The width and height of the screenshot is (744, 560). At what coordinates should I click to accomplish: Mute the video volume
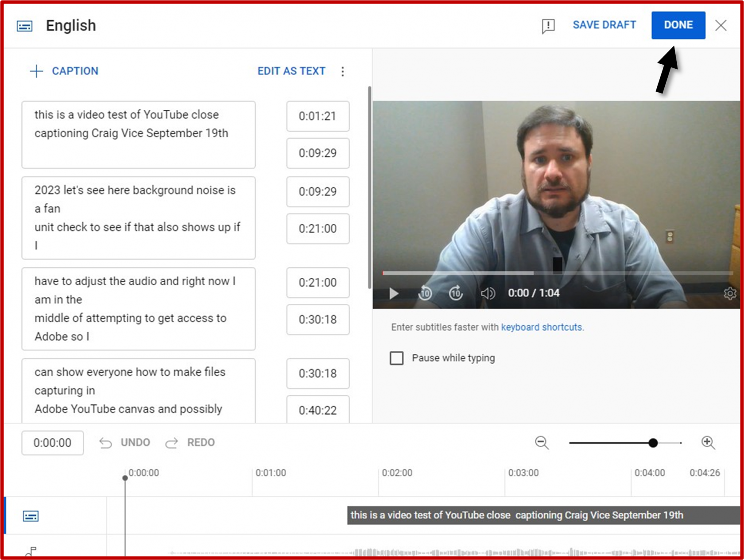click(x=488, y=293)
